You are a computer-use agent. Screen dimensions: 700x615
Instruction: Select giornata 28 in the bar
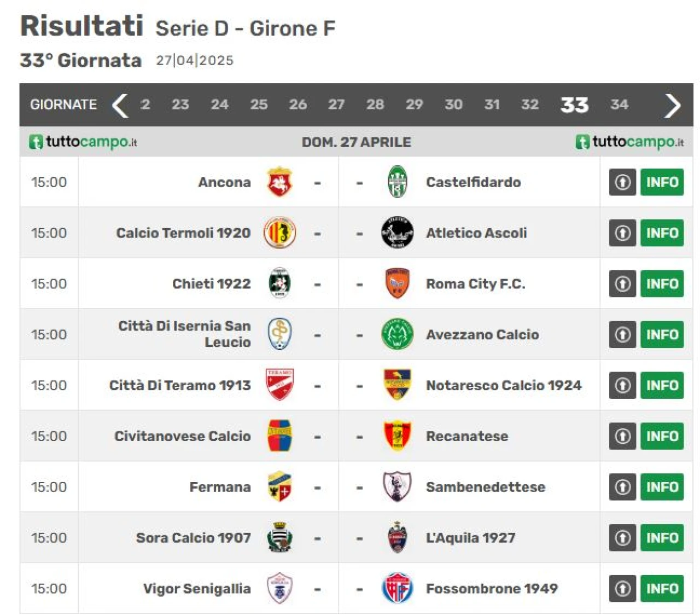375,105
